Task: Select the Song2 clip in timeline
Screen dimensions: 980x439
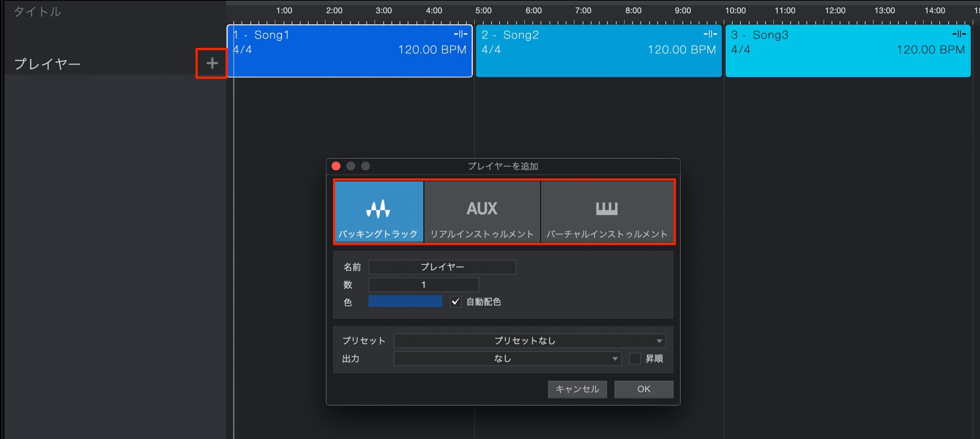Action: click(599, 51)
